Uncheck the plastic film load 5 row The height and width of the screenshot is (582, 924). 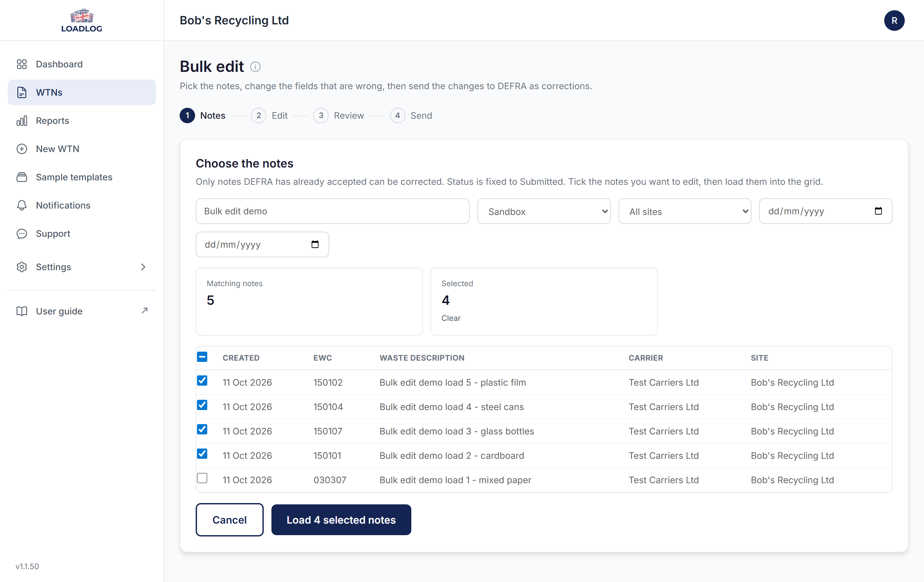(202, 381)
